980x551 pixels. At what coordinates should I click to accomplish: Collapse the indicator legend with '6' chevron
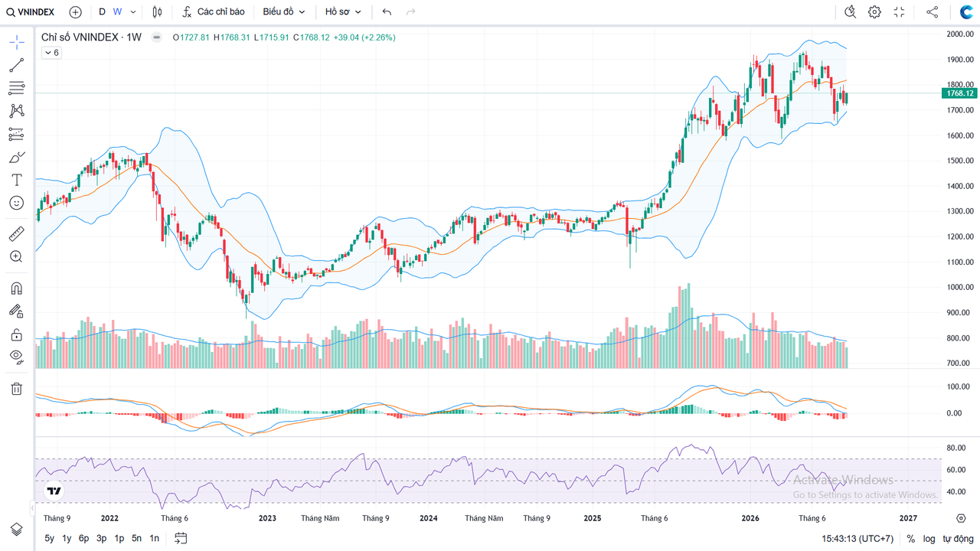coord(51,53)
